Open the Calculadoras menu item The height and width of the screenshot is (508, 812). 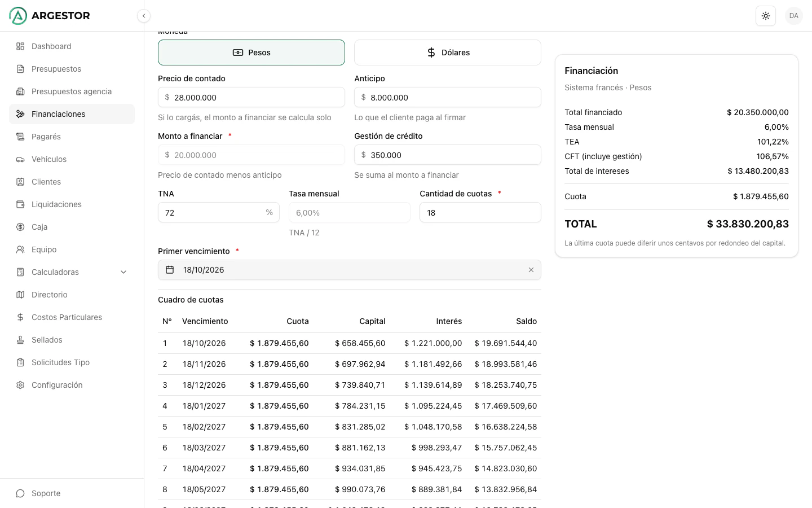point(72,272)
